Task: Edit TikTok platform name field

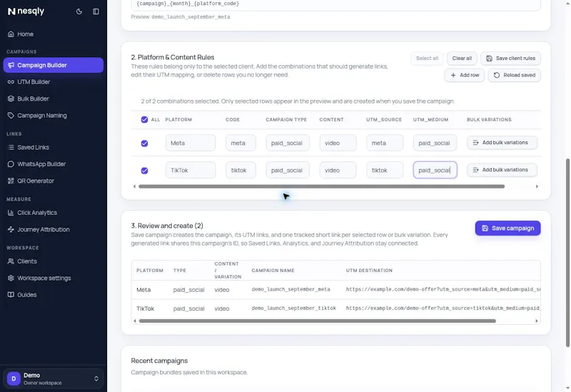Action: pyautogui.click(x=191, y=170)
